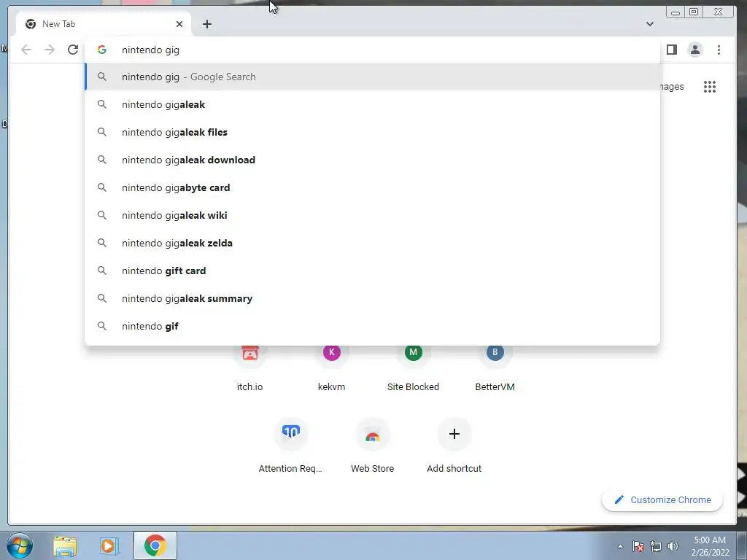Open Chrome's three-dot menu
This screenshot has width=747, height=560.
click(x=719, y=50)
